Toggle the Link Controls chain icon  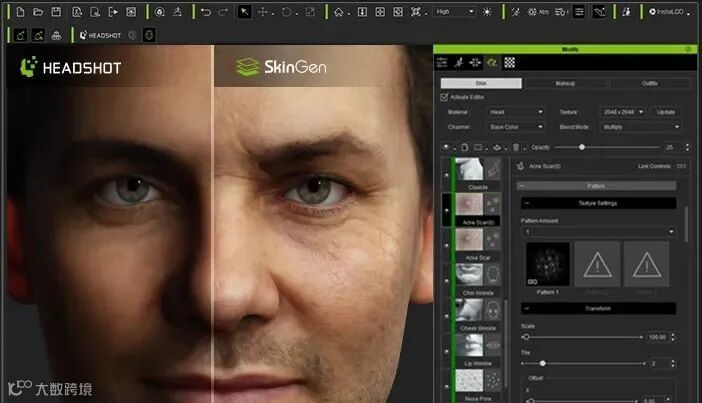click(x=681, y=166)
